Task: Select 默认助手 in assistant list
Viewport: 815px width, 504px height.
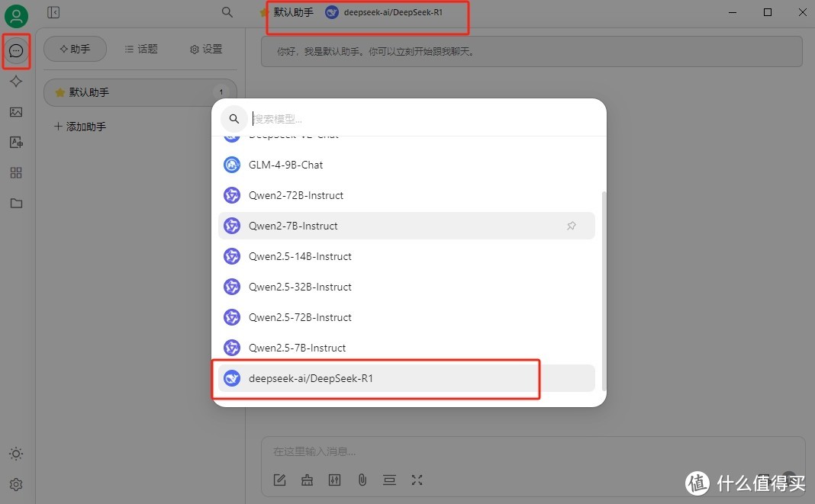Action: 140,92
